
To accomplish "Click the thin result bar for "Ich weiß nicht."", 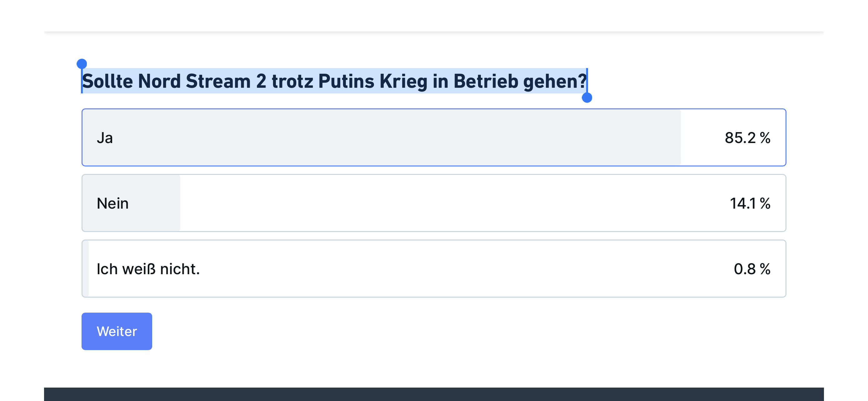I will pos(86,269).
